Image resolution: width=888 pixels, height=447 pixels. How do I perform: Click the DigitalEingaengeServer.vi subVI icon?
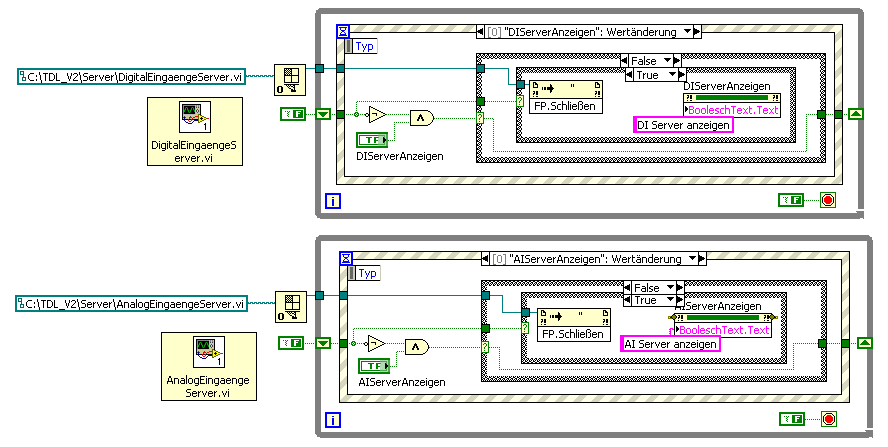[x=195, y=117]
